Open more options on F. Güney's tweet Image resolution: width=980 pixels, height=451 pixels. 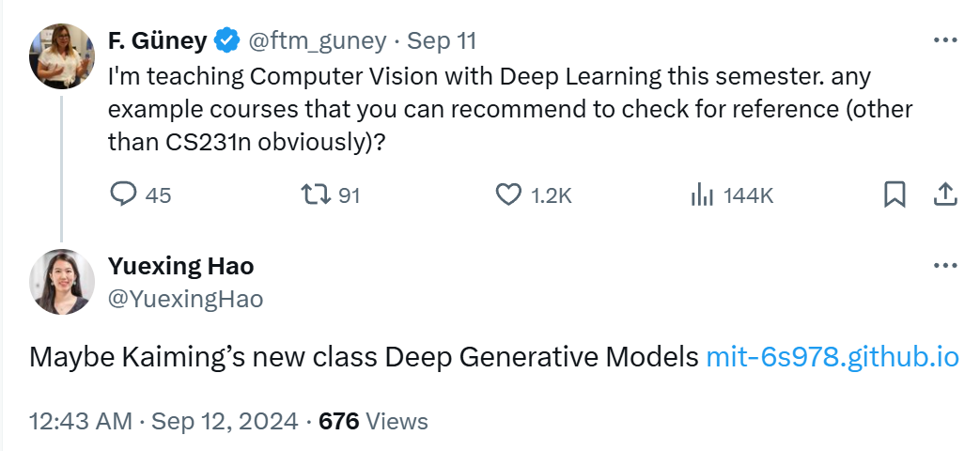point(945,40)
